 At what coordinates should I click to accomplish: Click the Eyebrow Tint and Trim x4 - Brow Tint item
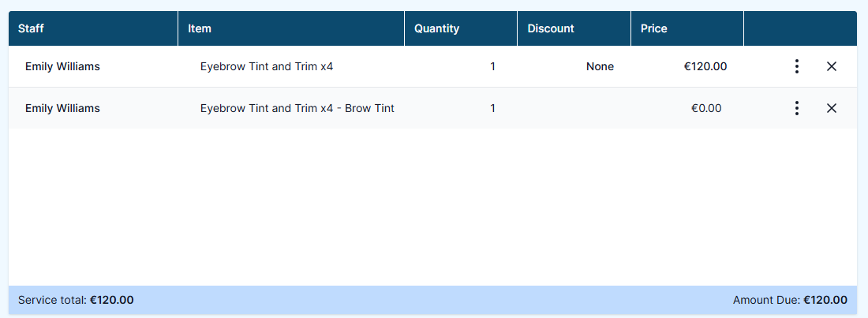[x=297, y=108]
